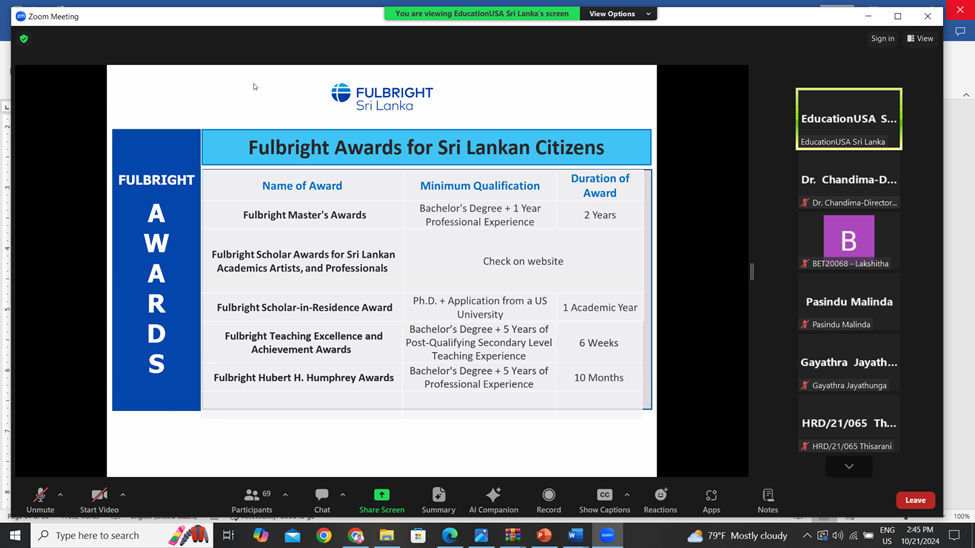Click '10 Months' duration cell

(x=599, y=378)
